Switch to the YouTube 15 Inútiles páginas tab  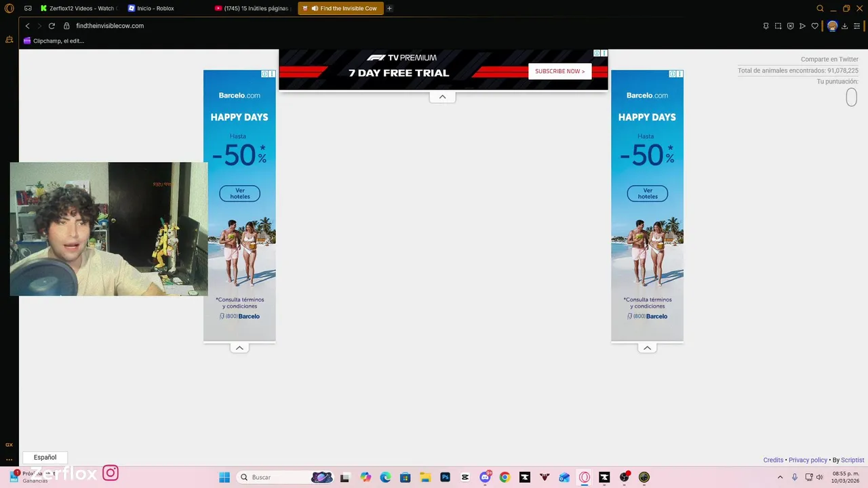pos(253,8)
